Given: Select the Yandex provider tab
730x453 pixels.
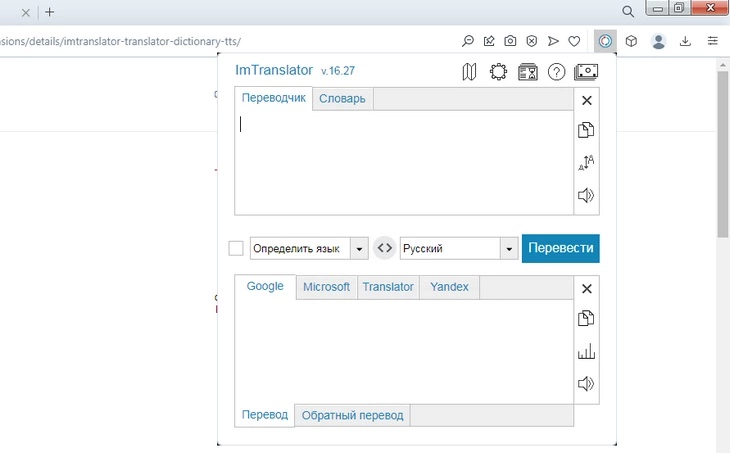Looking at the screenshot, I should pyautogui.click(x=449, y=287).
